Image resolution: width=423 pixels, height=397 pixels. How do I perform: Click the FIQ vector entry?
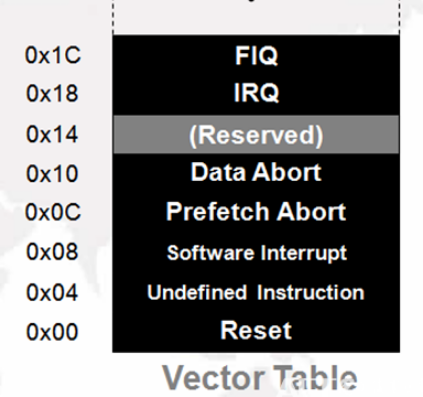[x=256, y=55]
